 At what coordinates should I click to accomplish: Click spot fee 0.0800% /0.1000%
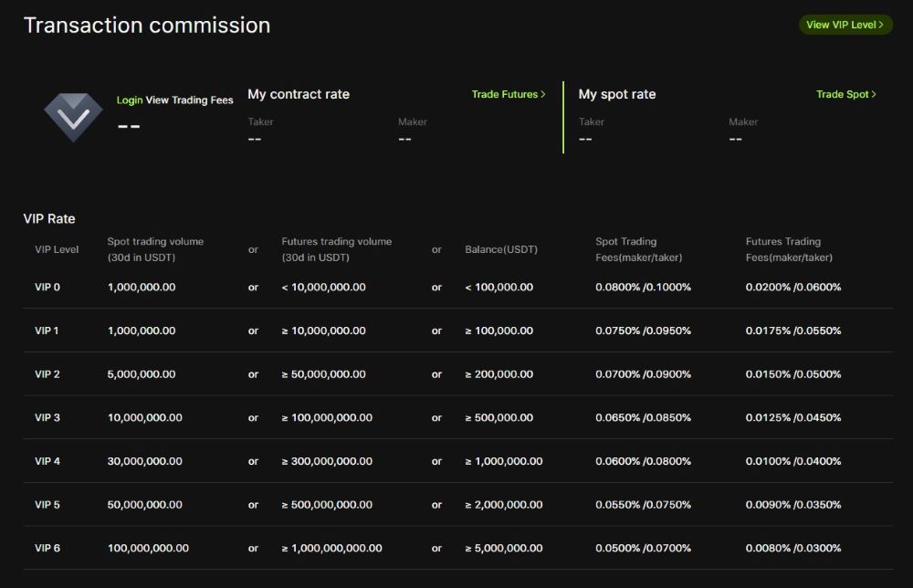(x=643, y=287)
